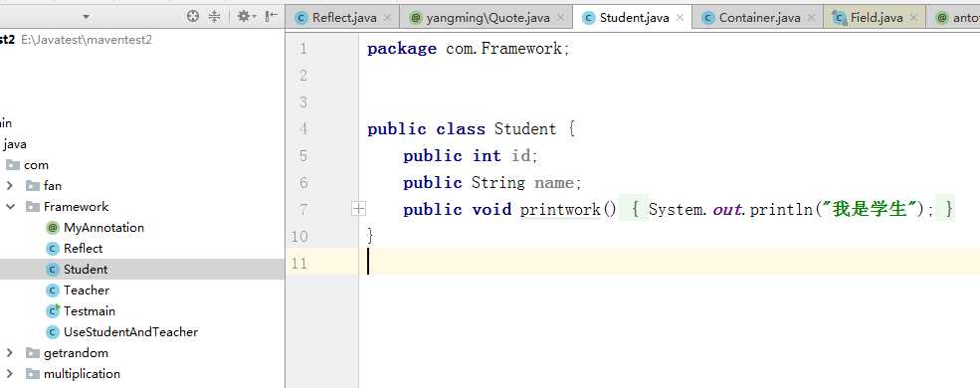
Task: Close the Student.java tab
Action: (680, 18)
